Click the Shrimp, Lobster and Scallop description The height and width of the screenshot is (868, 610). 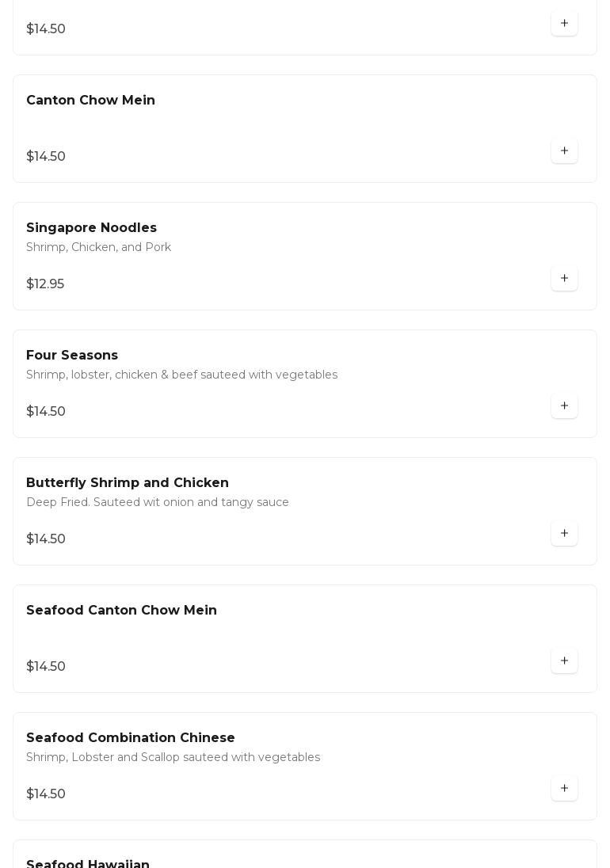173,757
